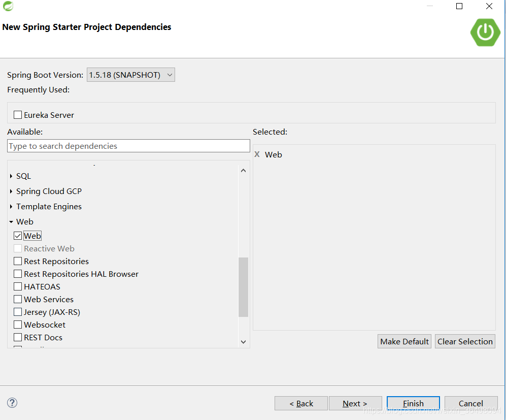Click the Finish button
This screenshot has width=506, height=420.
pyautogui.click(x=413, y=403)
